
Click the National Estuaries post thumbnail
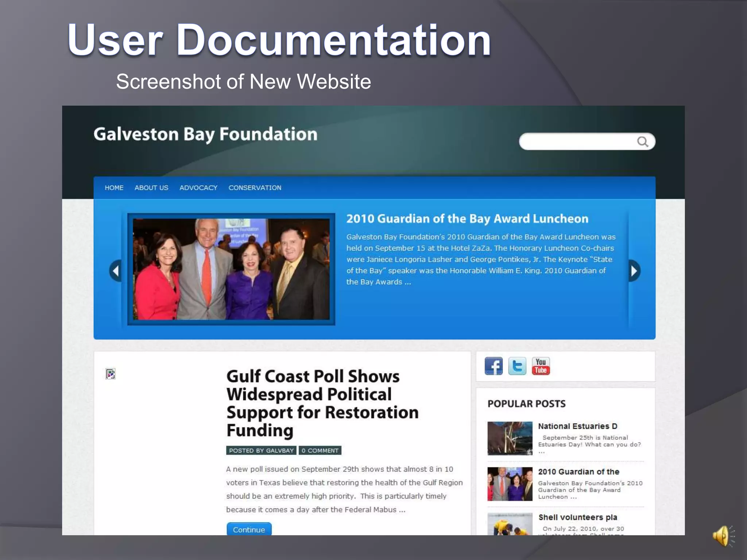pos(510,438)
